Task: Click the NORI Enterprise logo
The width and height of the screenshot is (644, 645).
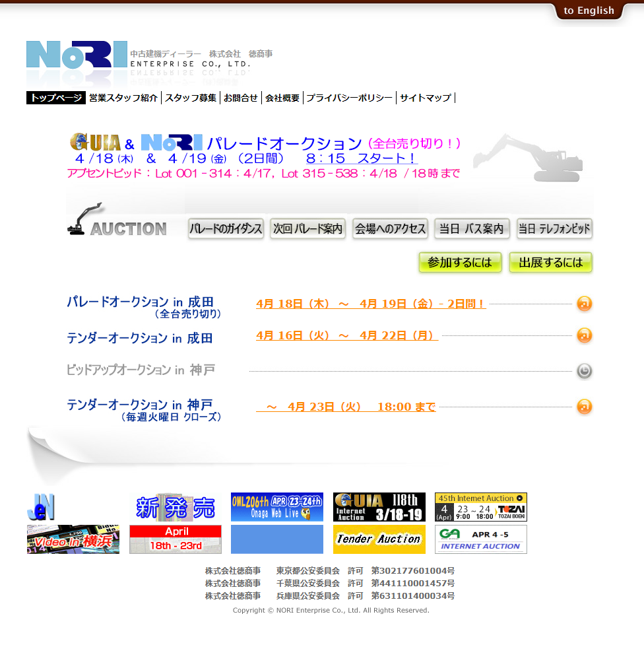Action: click(x=77, y=54)
